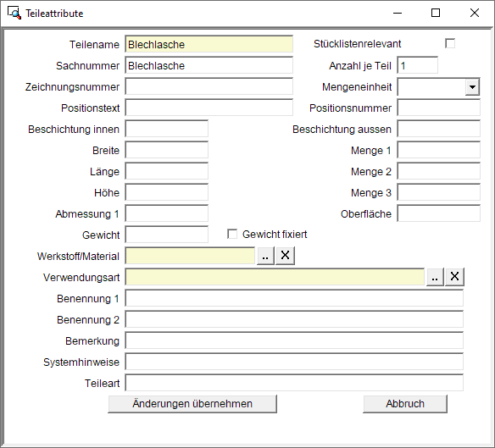
Task: Select the Sachnummer text field
Action: (209, 65)
